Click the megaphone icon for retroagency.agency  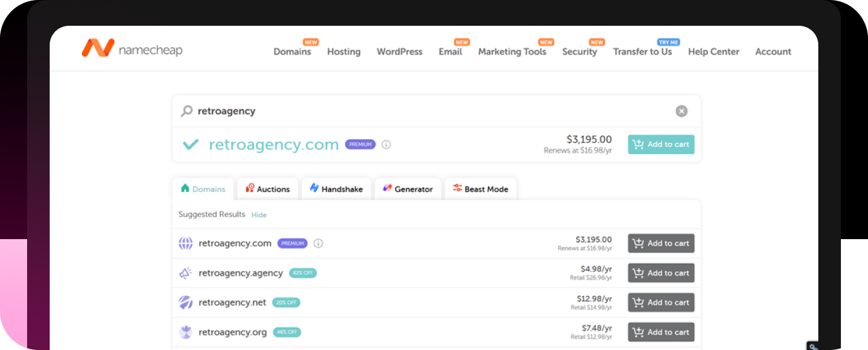point(186,273)
